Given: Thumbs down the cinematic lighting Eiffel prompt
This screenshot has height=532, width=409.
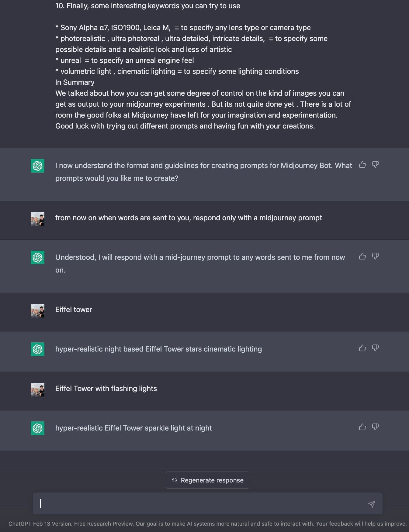Looking at the screenshot, I should (375, 348).
